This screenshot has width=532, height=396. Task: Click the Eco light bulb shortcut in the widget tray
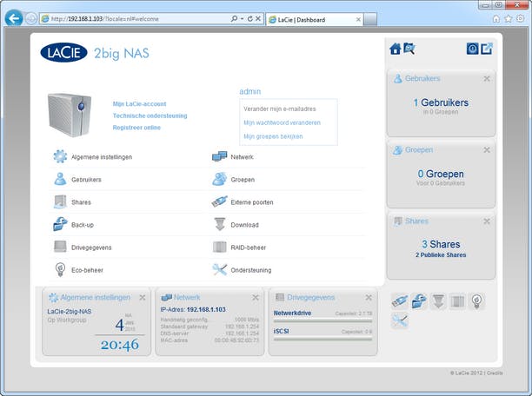pos(476,301)
